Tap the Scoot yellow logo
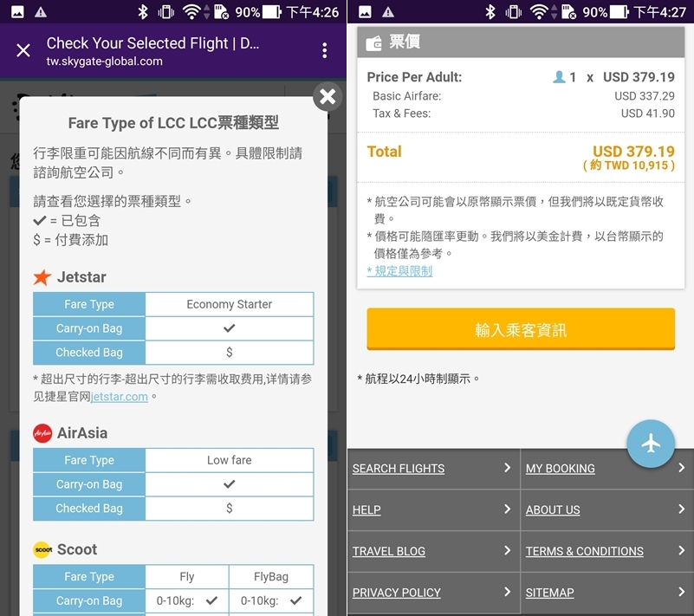This screenshot has width=694, height=616. click(42, 549)
